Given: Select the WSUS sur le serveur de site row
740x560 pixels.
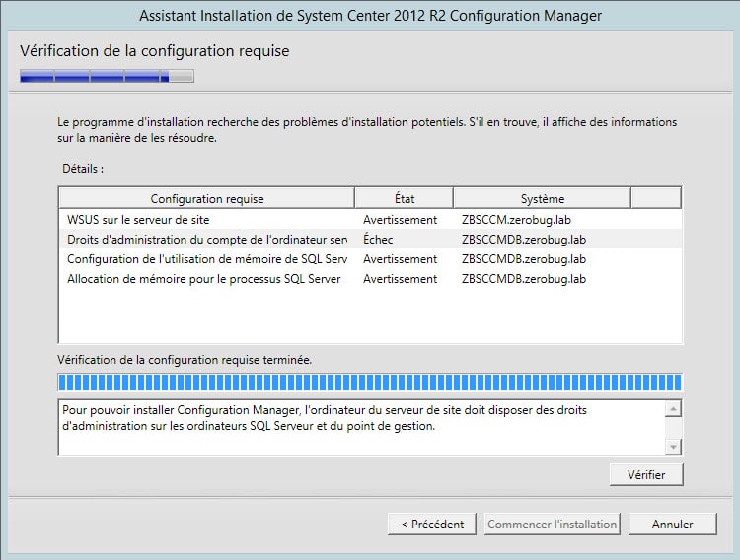Looking at the screenshot, I should (x=370, y=220).
